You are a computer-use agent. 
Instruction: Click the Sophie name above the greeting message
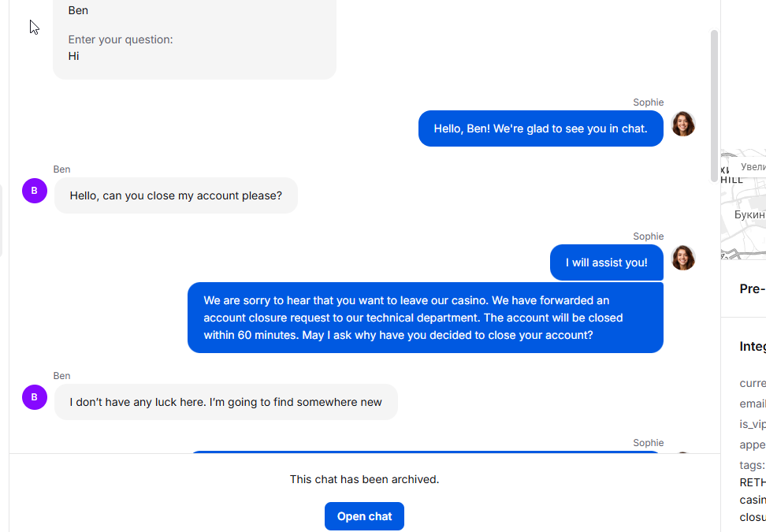[648, 102]
